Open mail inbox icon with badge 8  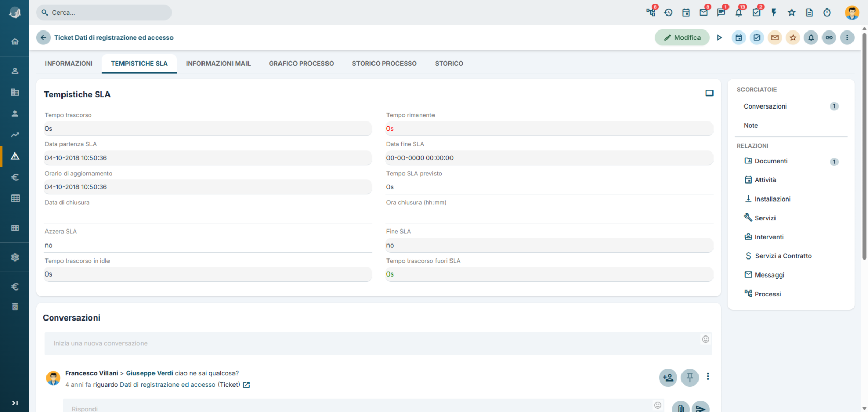704,12
